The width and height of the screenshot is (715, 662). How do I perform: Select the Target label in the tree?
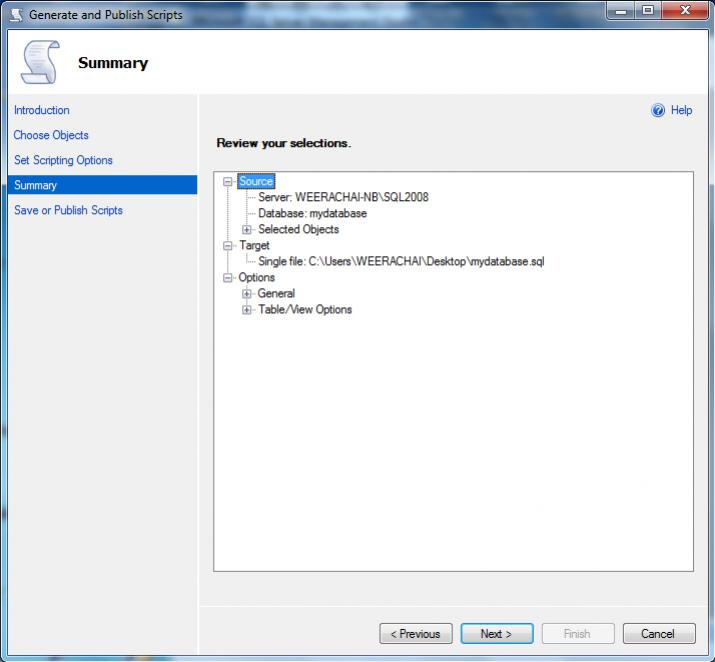click(254, 246)
